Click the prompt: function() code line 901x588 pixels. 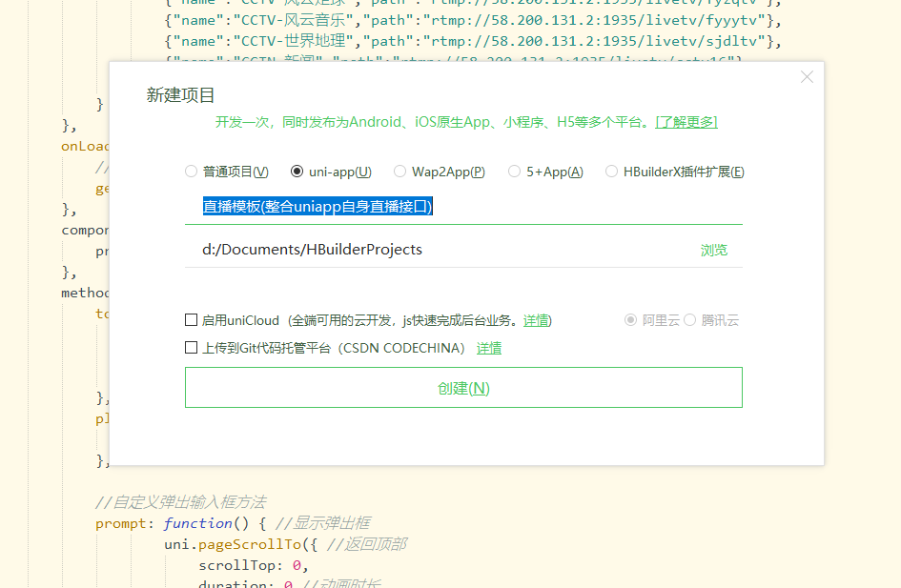coord(232,523)
